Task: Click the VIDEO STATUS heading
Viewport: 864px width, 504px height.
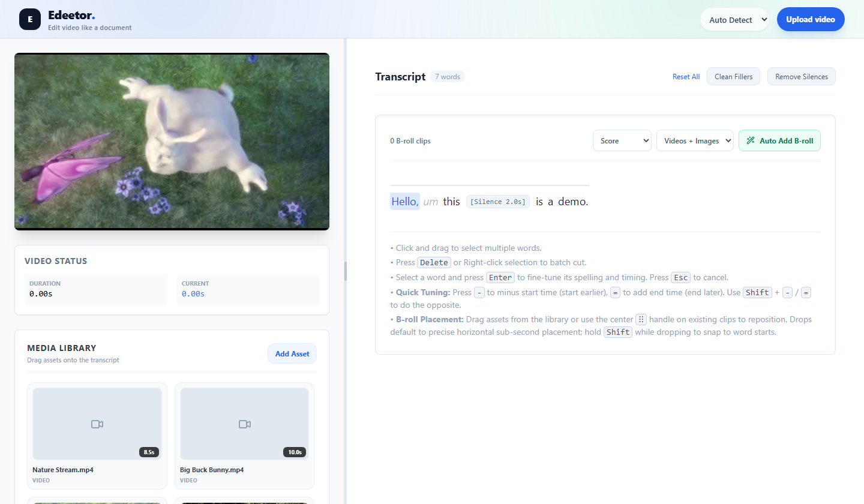Action: tap(56, 261)
